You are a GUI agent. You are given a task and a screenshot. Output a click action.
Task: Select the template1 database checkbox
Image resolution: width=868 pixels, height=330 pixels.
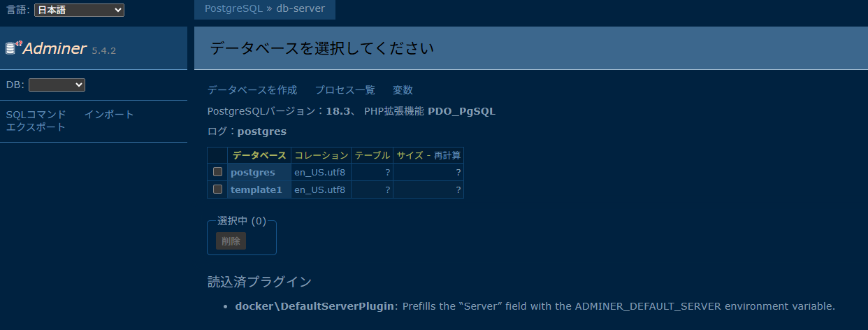217,189
